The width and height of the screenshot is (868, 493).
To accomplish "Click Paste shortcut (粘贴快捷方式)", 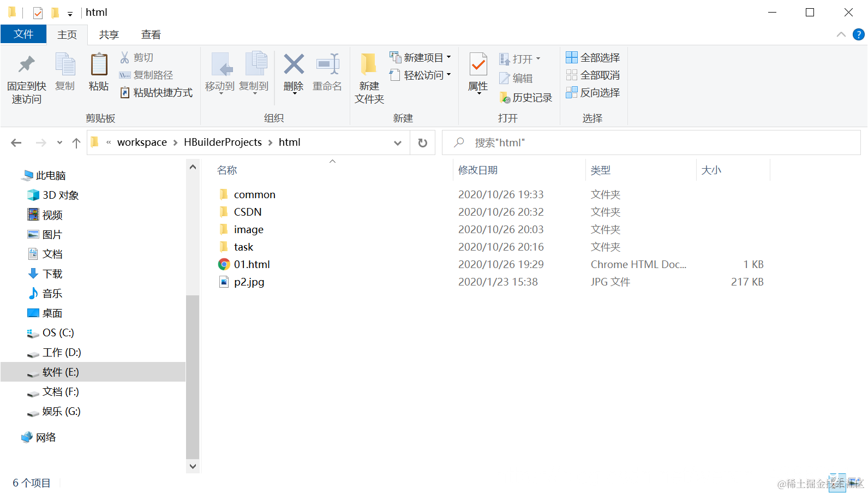I will [x=157, y=92].
